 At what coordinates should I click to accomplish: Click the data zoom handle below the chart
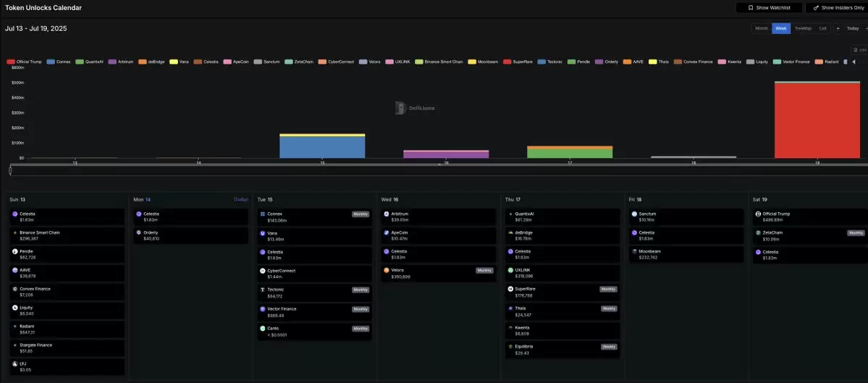10,170
